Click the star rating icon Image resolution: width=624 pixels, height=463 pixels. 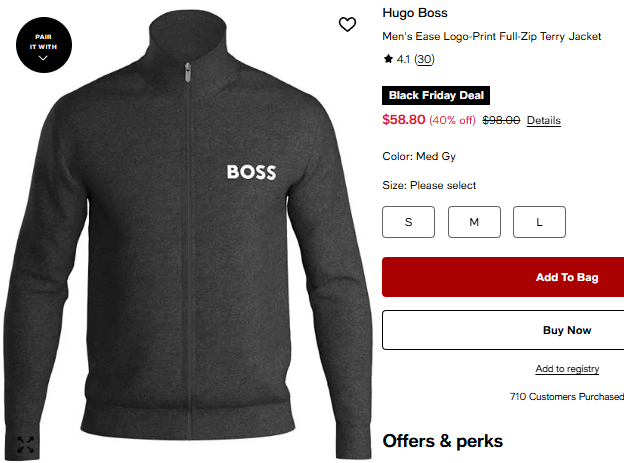(x=388, y=60)
